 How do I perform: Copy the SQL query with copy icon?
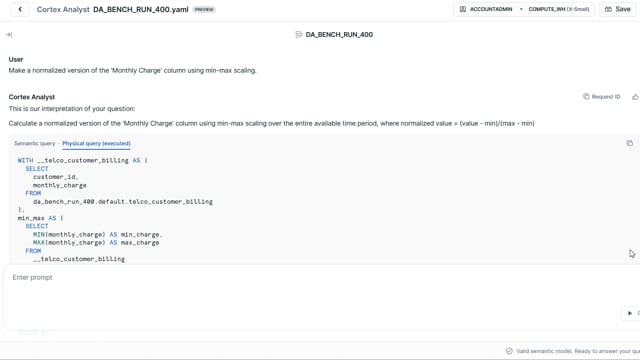tap(630, 143)
